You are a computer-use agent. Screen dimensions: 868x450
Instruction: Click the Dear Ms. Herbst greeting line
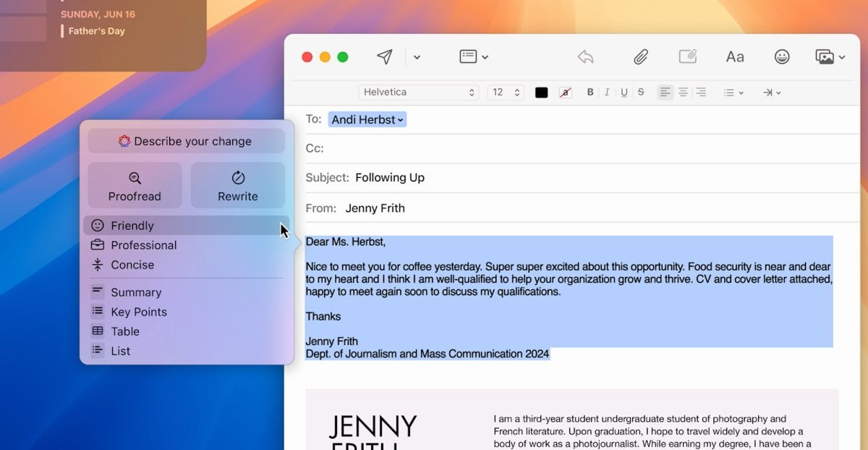(346, 242)
